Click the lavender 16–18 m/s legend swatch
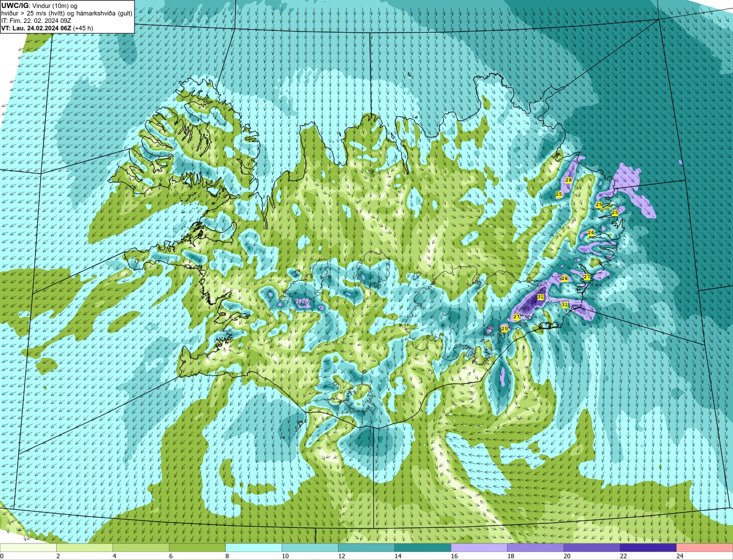Image resolution: width=733 pixels, height=560 pixels. click(x=479, y=548)
